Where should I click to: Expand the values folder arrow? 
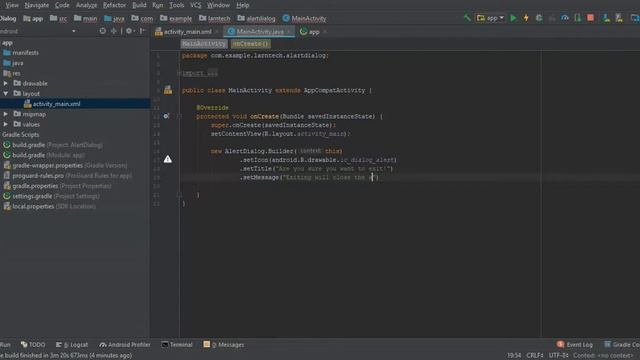coord(6,124)
